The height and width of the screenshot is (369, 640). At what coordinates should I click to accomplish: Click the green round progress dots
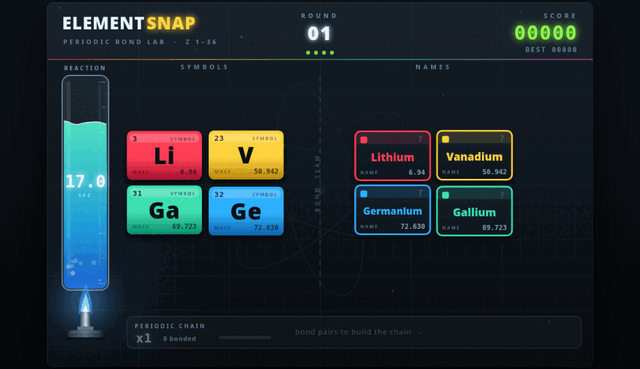[320, 53]
